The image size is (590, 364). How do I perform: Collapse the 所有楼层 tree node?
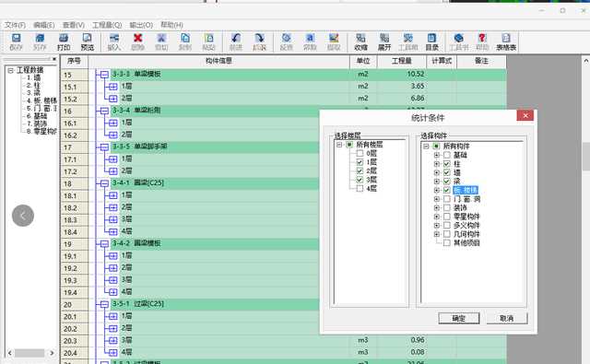(x=339, y=145)
